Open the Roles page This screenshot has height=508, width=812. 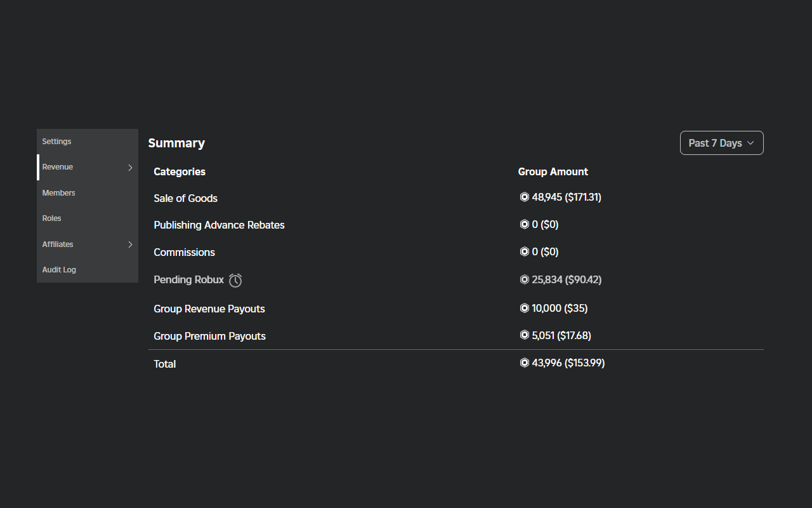click(x=52, y=218)
